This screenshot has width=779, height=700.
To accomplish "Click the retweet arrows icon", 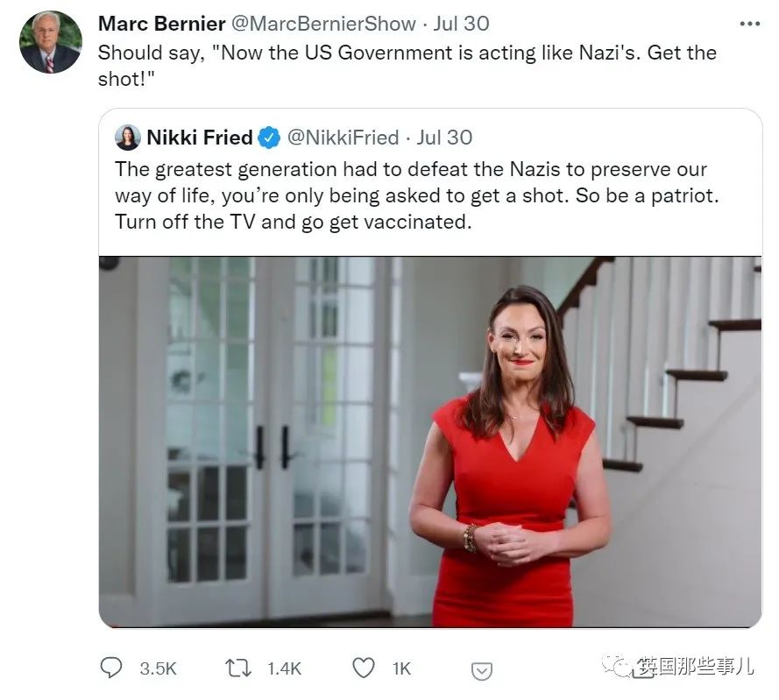I will (238, 668).
